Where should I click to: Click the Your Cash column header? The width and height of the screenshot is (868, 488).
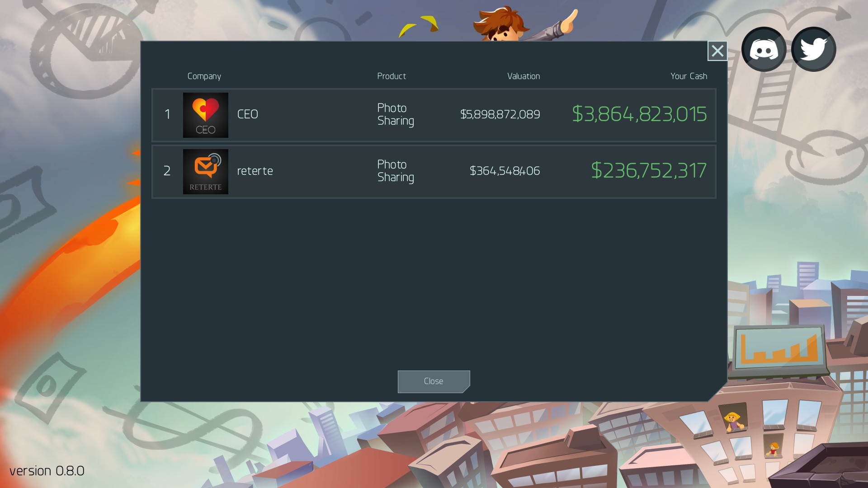[x=689, y=76]
